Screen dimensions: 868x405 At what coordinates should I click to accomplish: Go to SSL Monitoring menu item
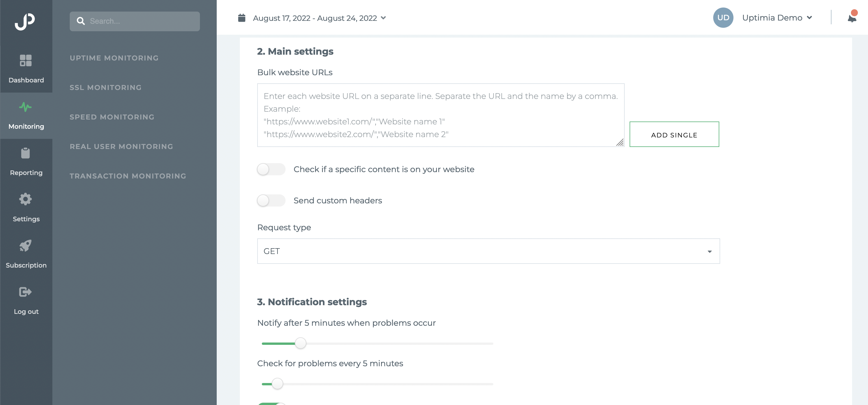coord(106,88)
